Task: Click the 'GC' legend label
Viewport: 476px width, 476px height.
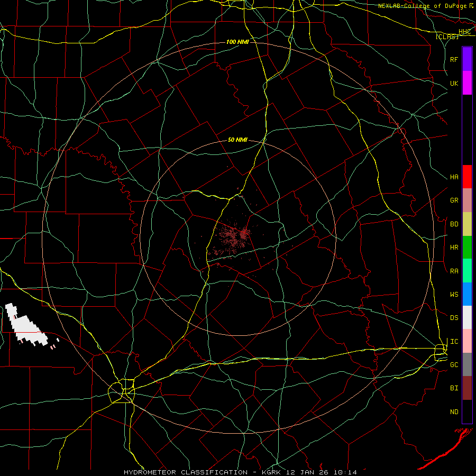Action: click(454, 365)
